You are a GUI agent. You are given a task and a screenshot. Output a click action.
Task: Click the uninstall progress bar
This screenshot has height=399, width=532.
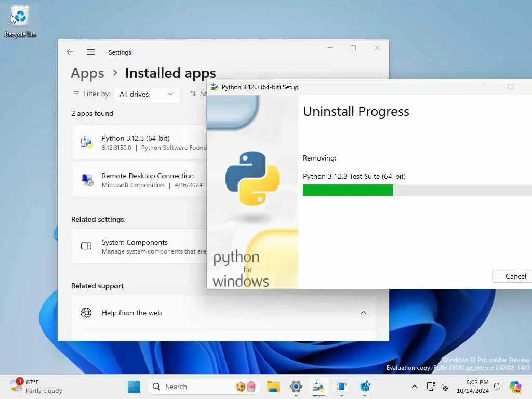point(417,190)
